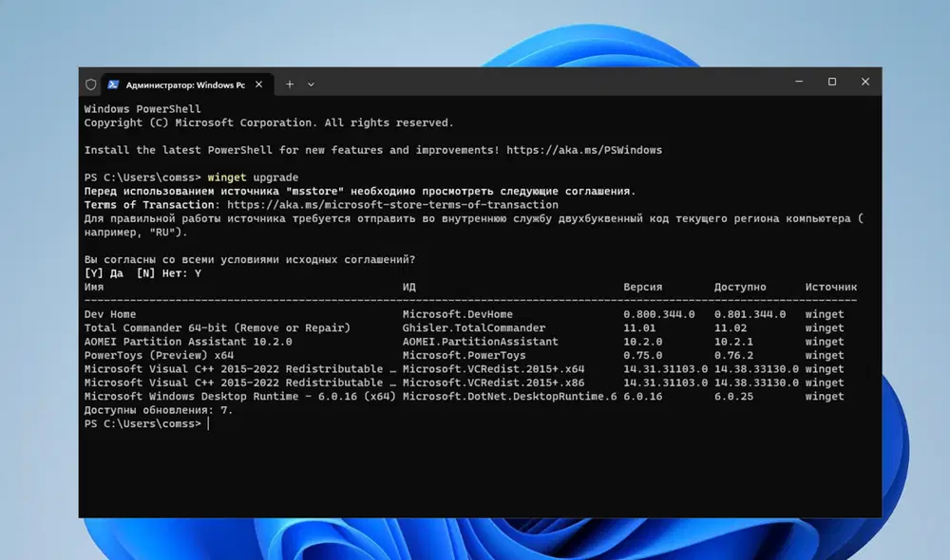Viewport: 950px width, 560px height.
Task: Click 'Вы согласны со всеми условиями' question line
Action: [250, 260]
